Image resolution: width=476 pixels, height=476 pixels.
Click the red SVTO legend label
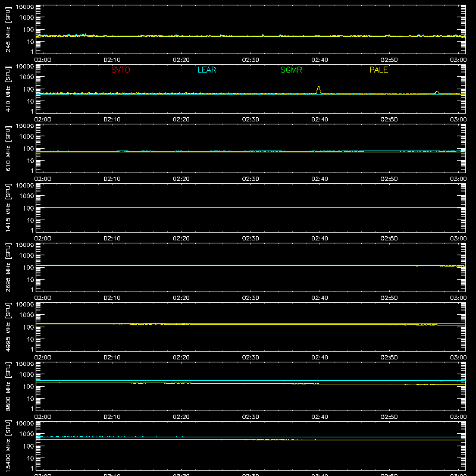pos(121,70)
